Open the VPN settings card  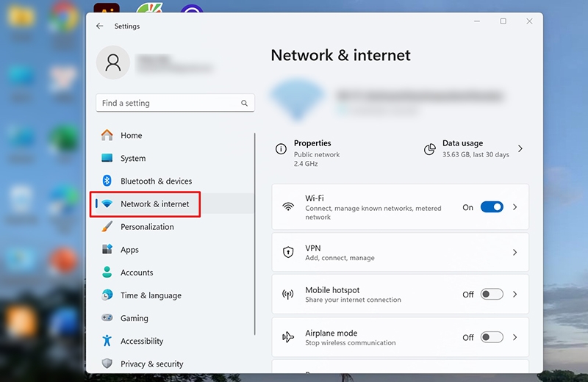point(400,252)
